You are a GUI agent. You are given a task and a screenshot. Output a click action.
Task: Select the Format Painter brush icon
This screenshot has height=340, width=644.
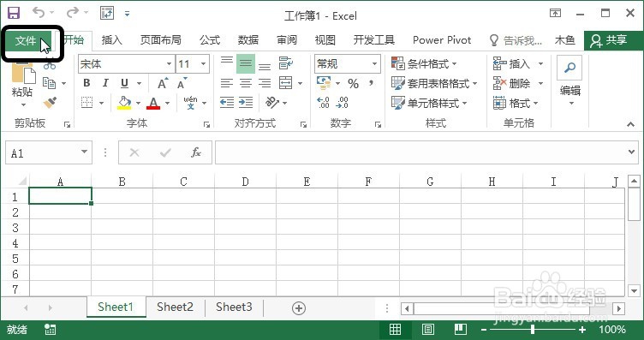pyautogui.click(x=50, y=103)
